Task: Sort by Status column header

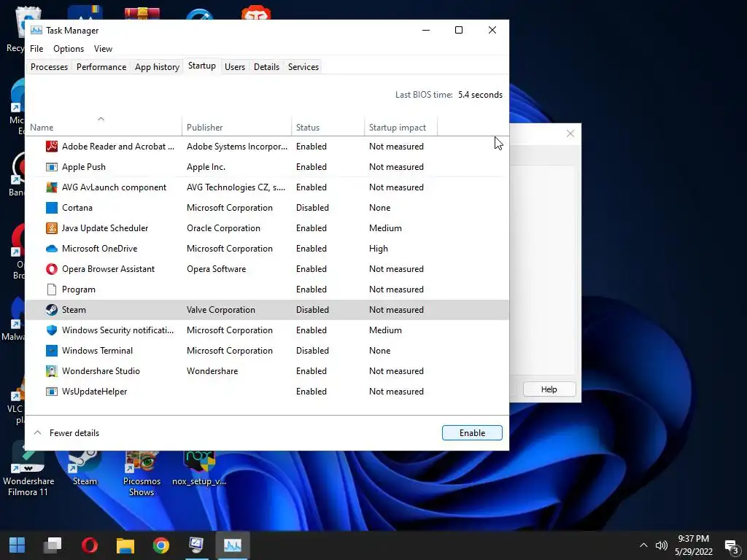Action: tap(328, 127)
